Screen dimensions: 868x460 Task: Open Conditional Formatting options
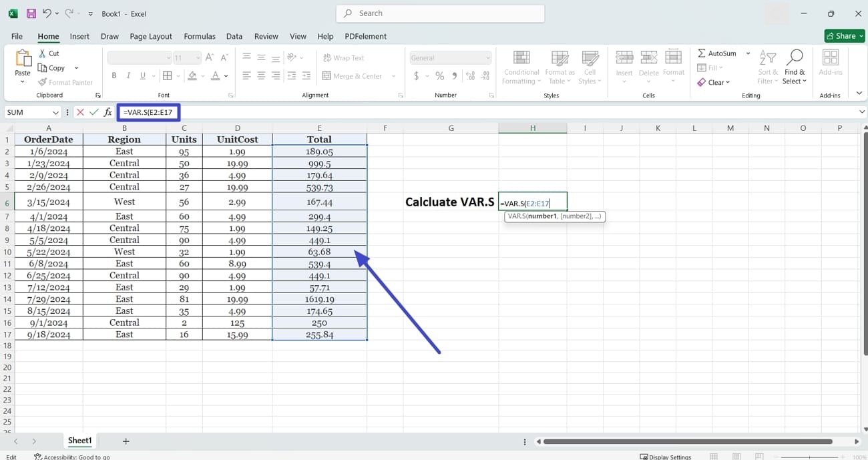click(521, 66)
